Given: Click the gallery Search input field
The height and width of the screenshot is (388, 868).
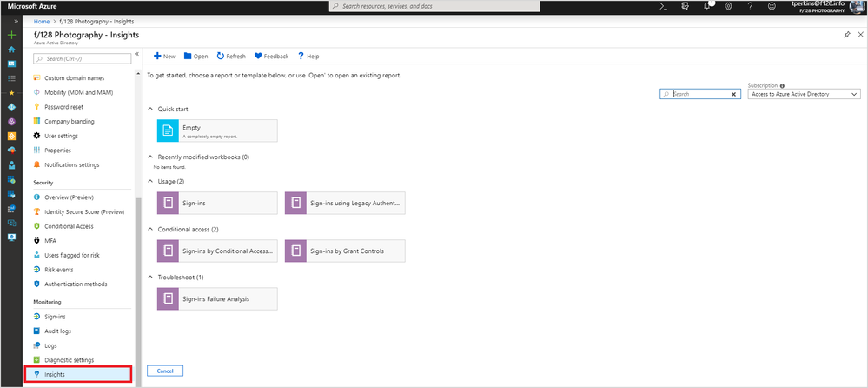Looking at the screenshot, I should point(699,94).
